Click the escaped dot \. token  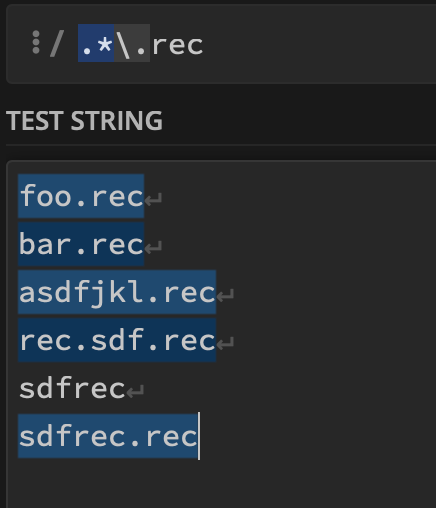[132, 43]
